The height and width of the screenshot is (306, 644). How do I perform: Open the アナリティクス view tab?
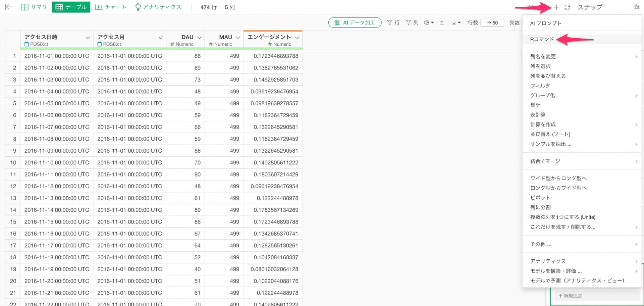[x=158, y=7]
